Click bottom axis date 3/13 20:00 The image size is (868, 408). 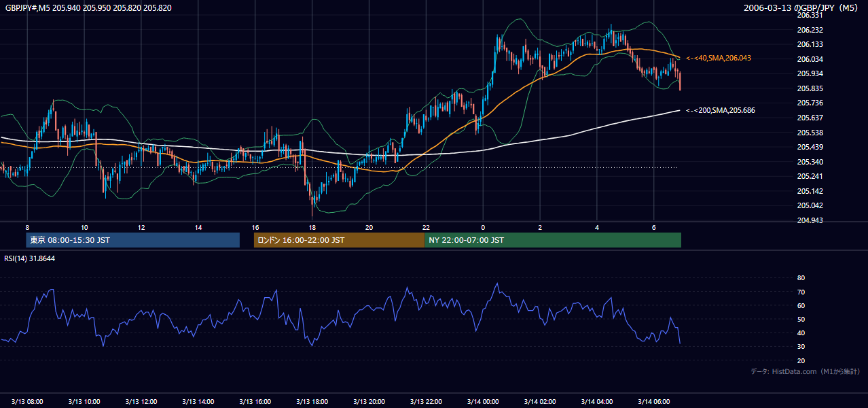click(369, 402)
